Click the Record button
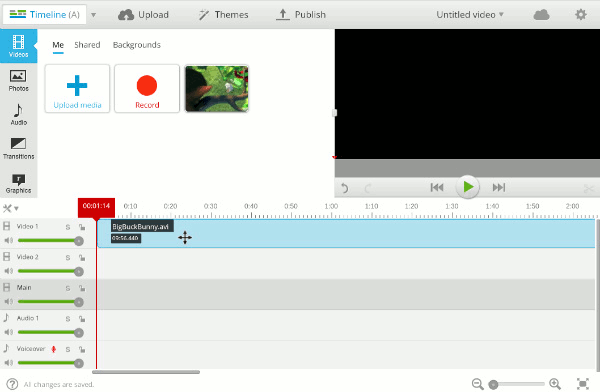This screenshot has height=392, width=600. point(147,88)
